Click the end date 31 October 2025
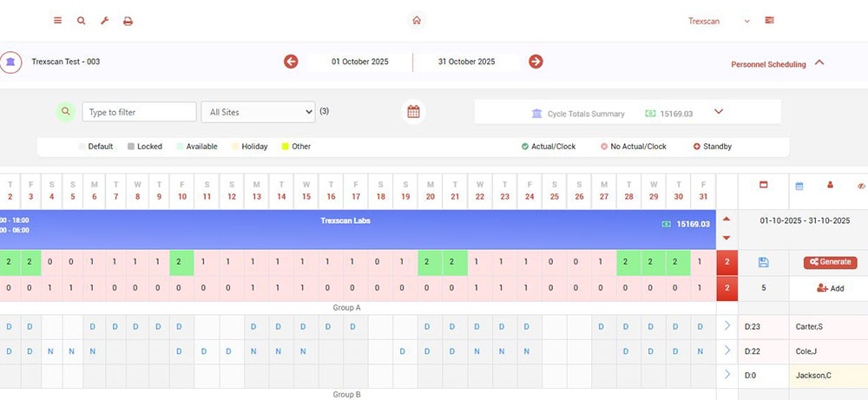868x400 pixels. coord(467,62)
